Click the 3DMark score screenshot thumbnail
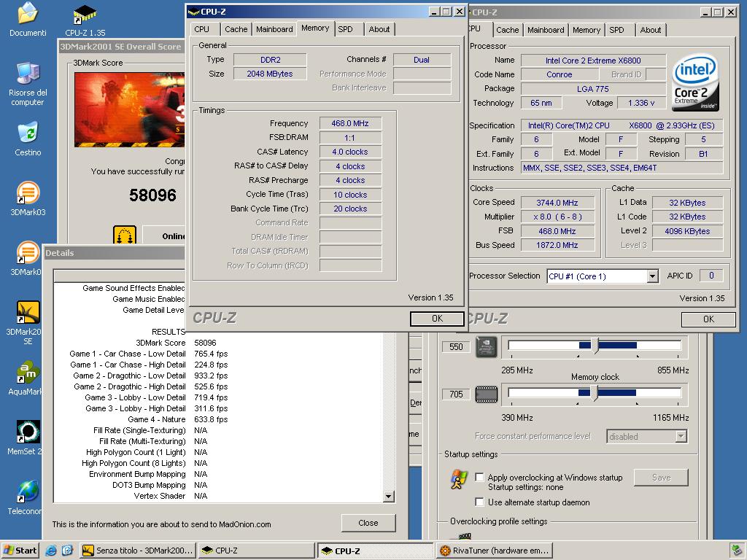The image size is (747, 560). (x=129, y=109)
